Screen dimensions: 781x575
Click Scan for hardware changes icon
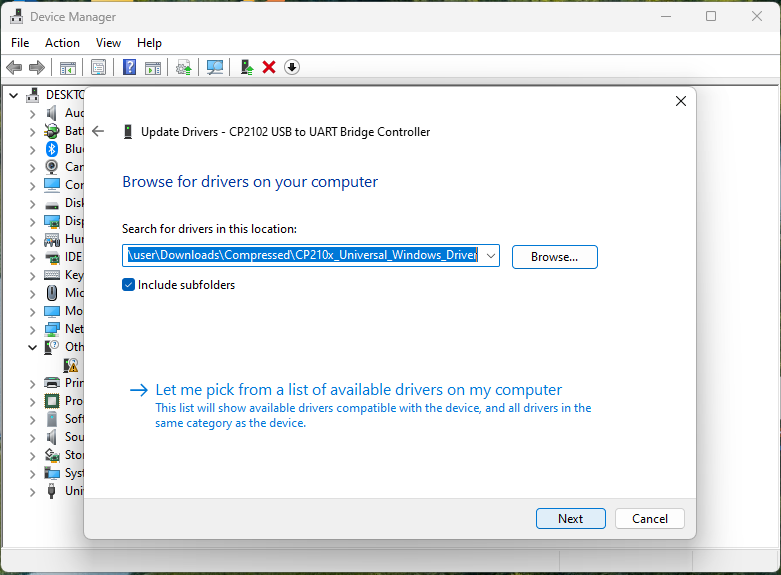click(215, 67)
